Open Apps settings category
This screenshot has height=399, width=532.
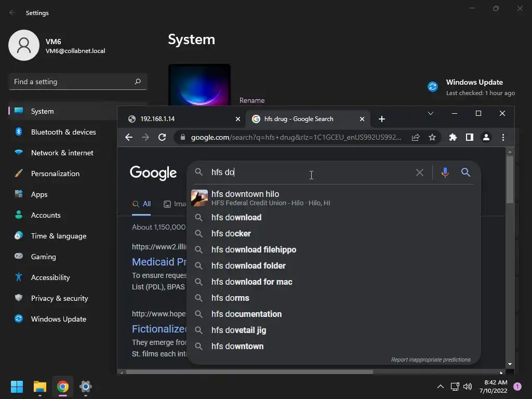[x=62, y=194]
